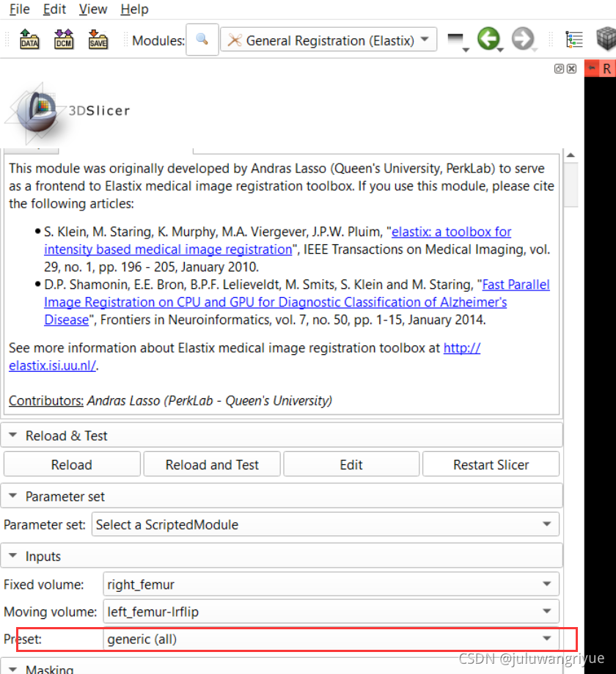Image resolution: width=616 pixels, height=674 pixels.
Task: Click the Contributors text
Action: click(x=46, y=400)
